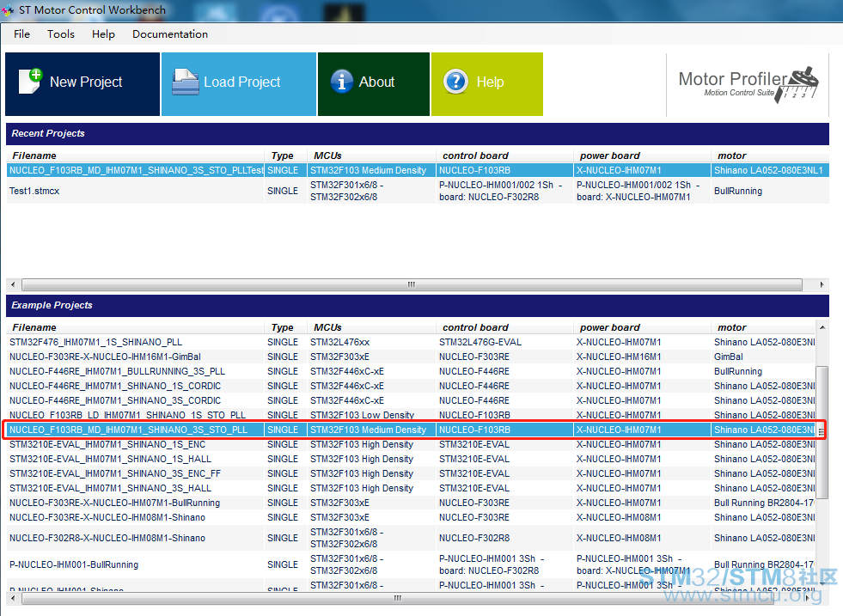This screenshot has width=843, height=616.
Task: Click the Help tile label text
Action: tap(491, 82)
